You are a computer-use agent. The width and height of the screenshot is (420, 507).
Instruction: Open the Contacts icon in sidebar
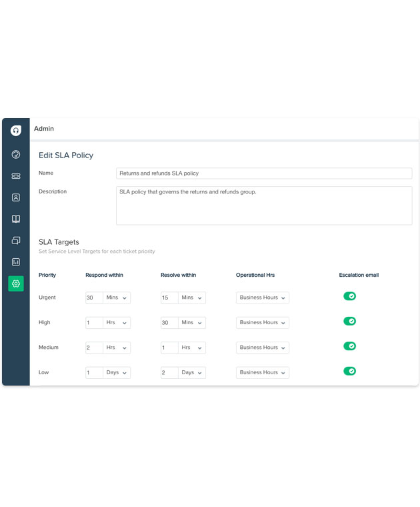(16, 197)
